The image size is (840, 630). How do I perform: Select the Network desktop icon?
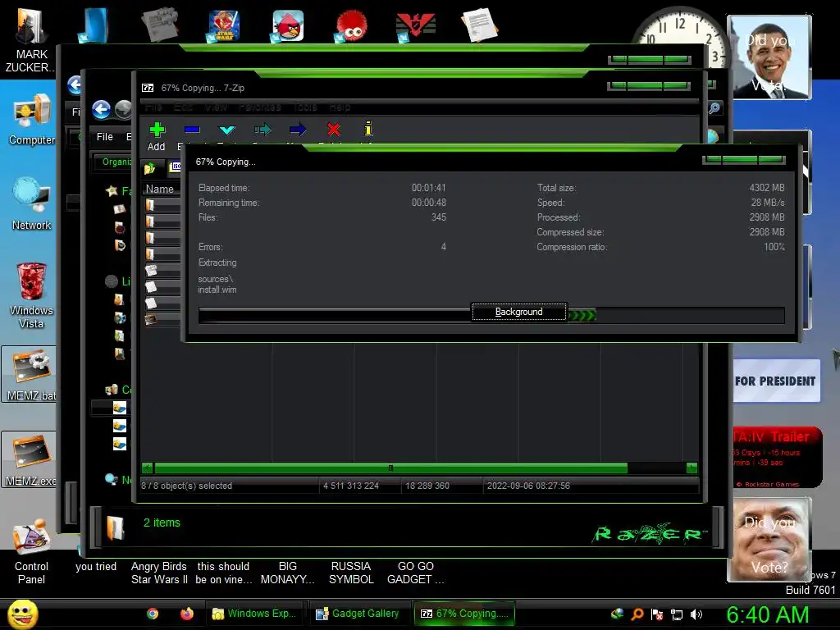click(x=32, y=204)
